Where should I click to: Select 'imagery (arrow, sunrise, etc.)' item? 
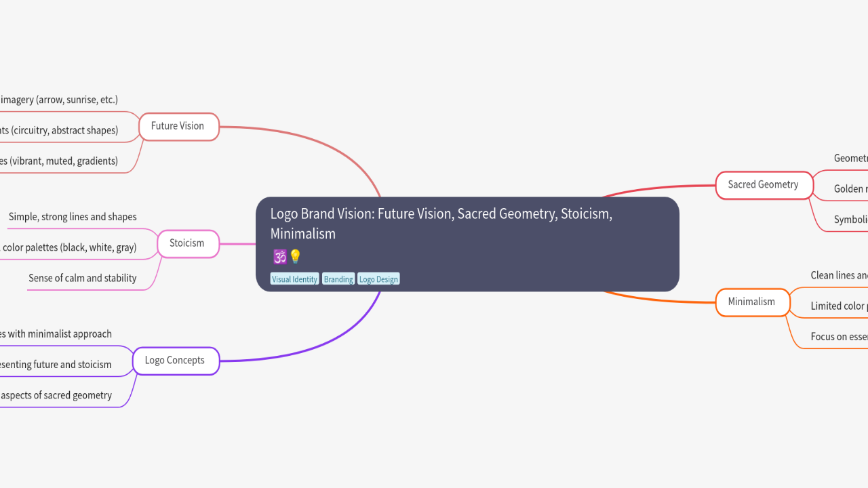pos(59,100)
